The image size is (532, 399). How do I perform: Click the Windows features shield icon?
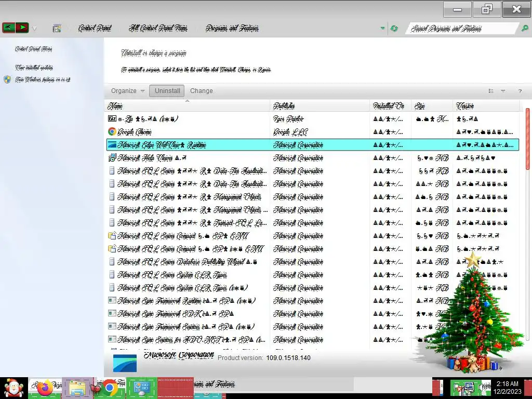[x=7, y=79]
